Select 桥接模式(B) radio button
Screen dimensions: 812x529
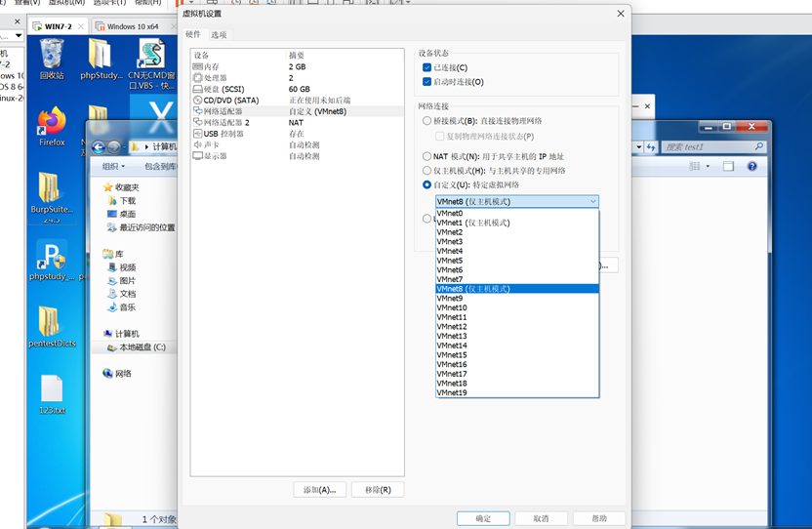tap(426, 121)
